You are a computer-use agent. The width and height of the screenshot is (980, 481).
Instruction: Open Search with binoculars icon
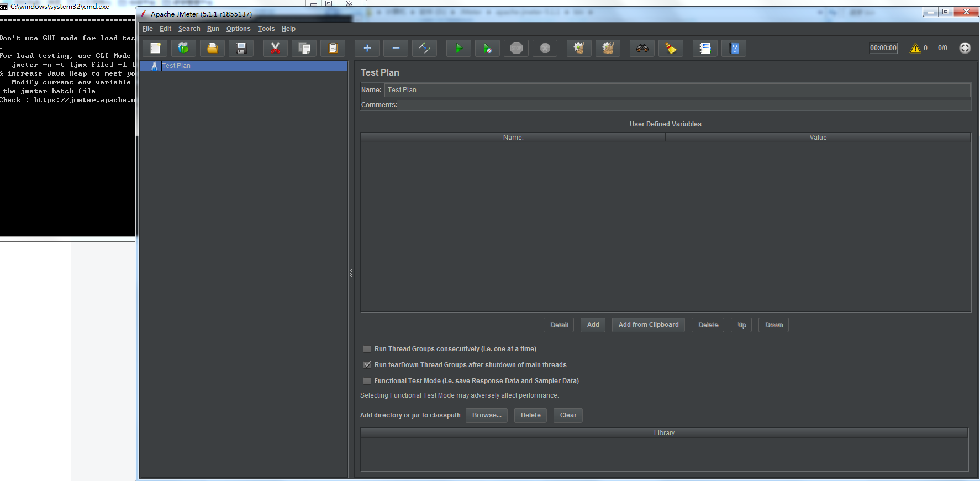point(642,49)
